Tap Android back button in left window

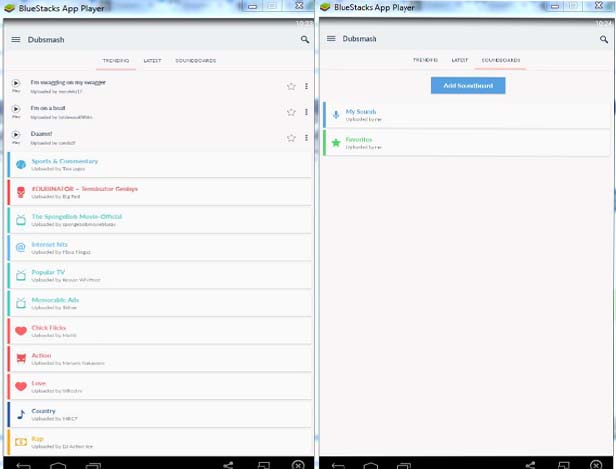[23, 465]
